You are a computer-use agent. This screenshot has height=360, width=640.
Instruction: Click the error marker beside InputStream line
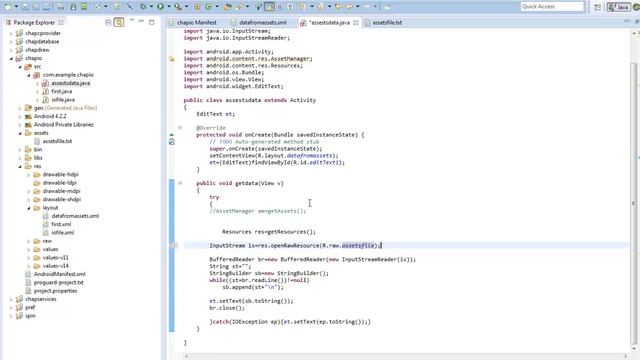172,246
